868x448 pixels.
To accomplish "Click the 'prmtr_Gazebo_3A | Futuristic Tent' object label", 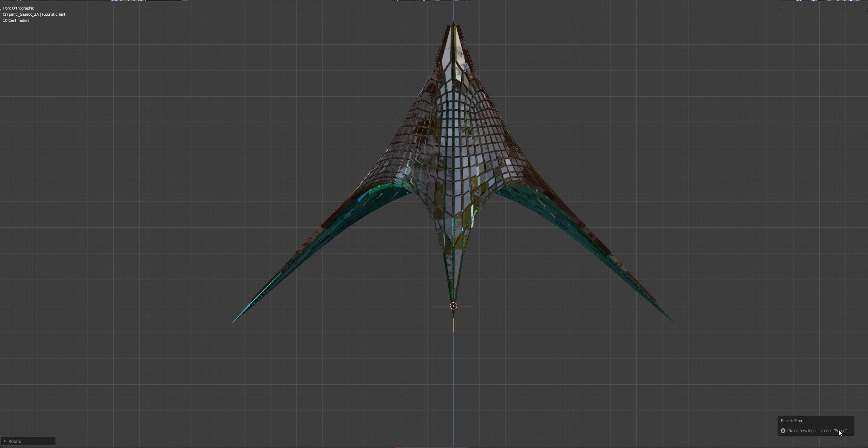I will point(34,14).
